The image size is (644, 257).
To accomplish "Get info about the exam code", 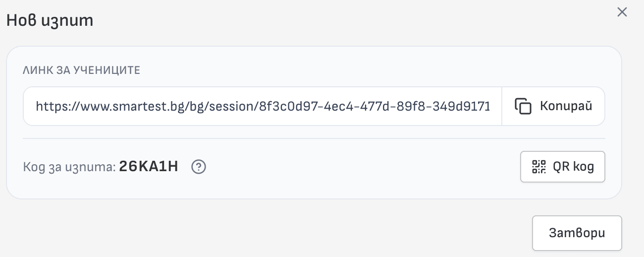I will coord(199,167).
